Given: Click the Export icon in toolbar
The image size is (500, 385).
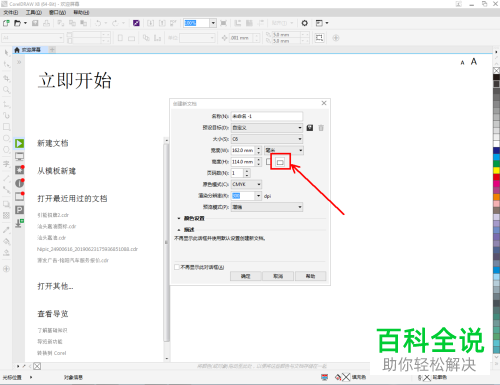Looking at the screenshot, I should 162,23.
